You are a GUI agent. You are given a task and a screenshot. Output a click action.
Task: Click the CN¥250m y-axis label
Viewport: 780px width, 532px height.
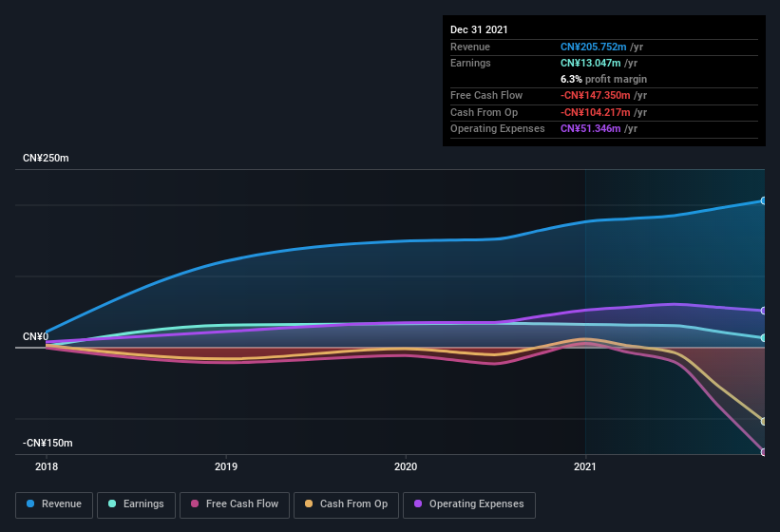pyautogui.click(x=46, y=158)
